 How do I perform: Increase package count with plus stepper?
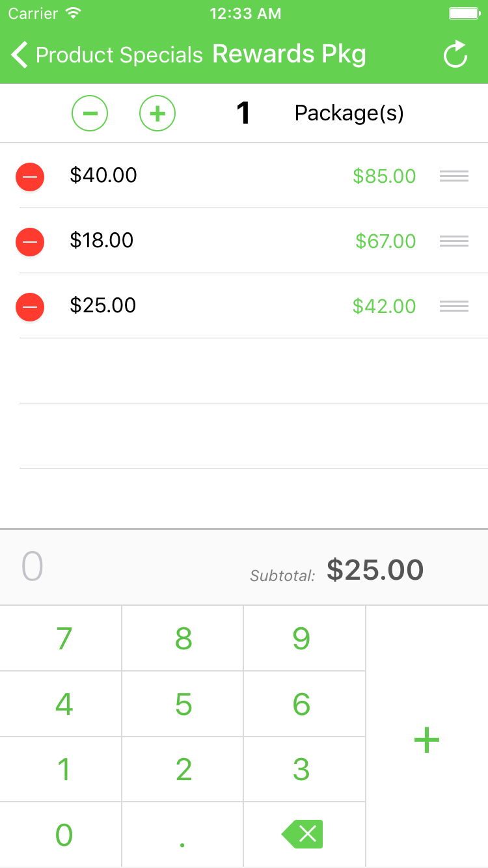157,113
